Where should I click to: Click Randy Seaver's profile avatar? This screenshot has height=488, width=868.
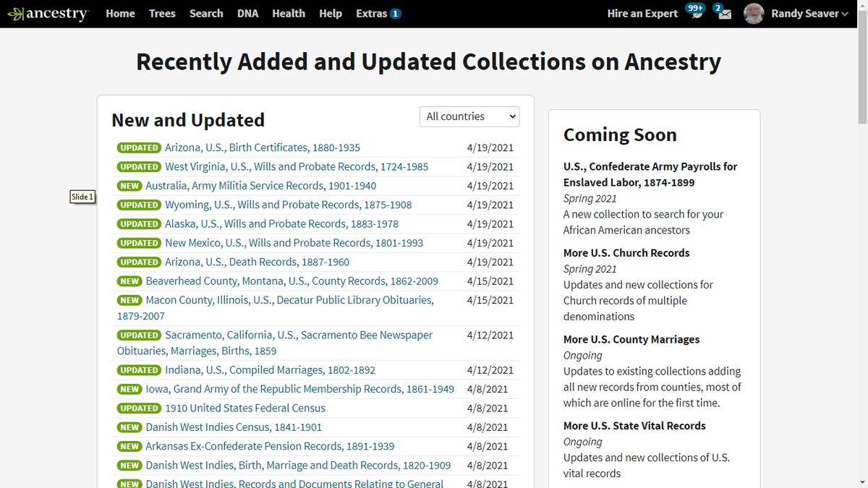click(754, 14)
